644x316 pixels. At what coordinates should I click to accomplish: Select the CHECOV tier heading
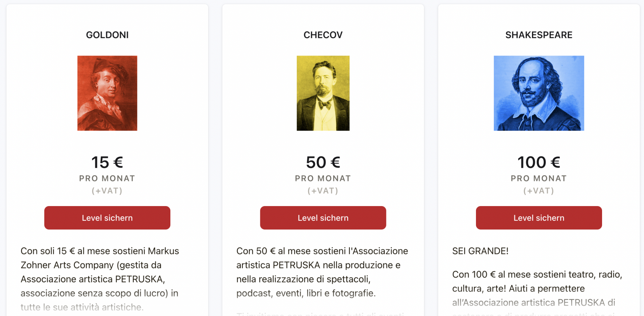323,35
